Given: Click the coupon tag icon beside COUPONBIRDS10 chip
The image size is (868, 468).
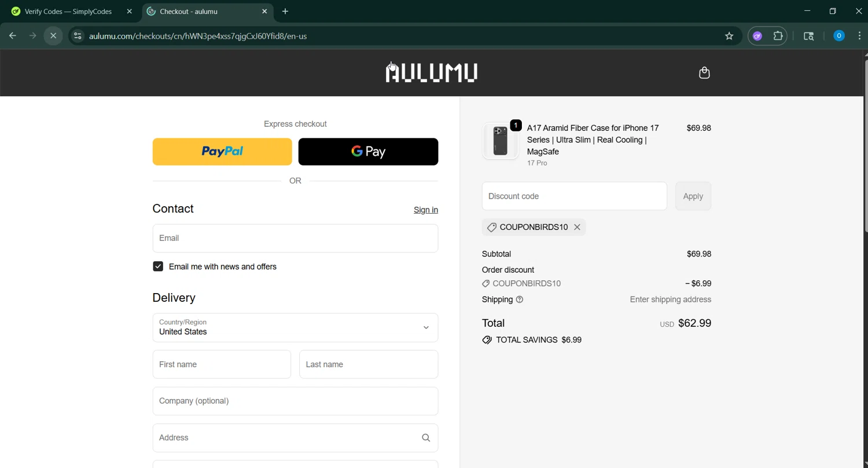Looking at the screenshot, I should tap(491, 228).
